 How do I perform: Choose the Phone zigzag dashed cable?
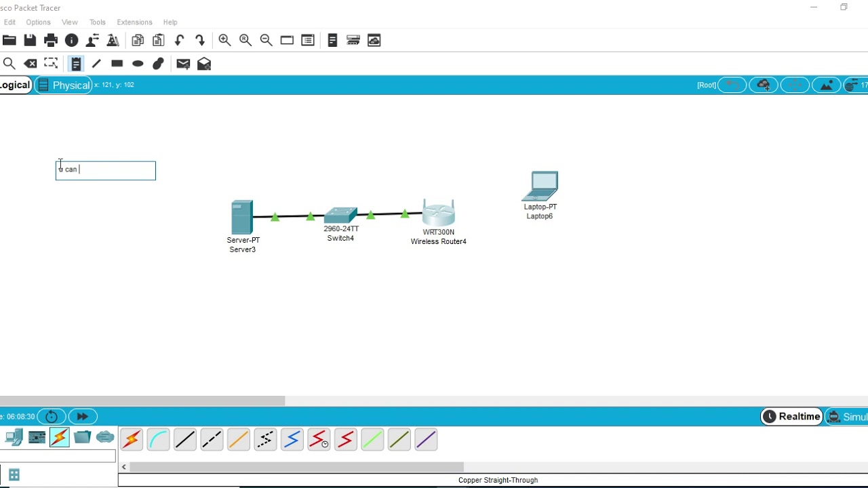coord(265,440)
